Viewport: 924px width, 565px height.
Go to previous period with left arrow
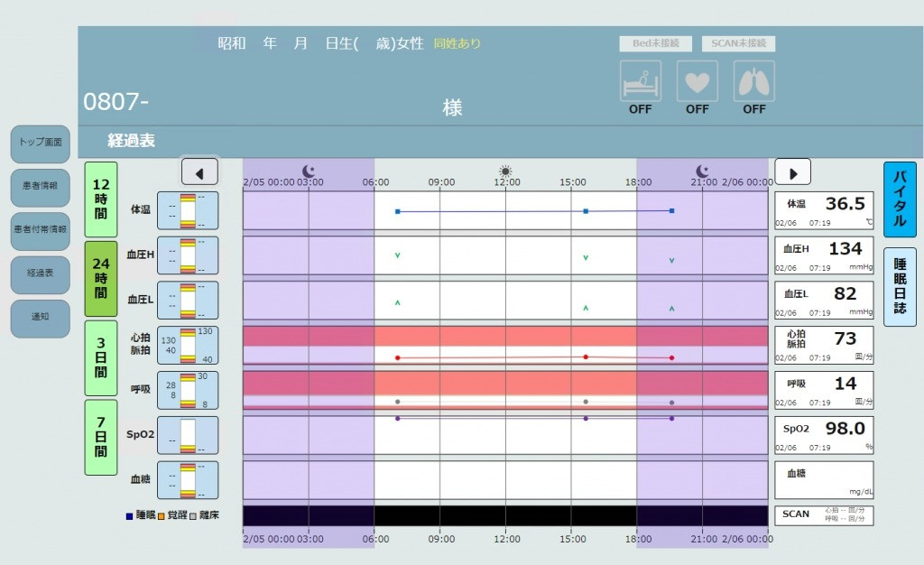[x=199, y=171]
